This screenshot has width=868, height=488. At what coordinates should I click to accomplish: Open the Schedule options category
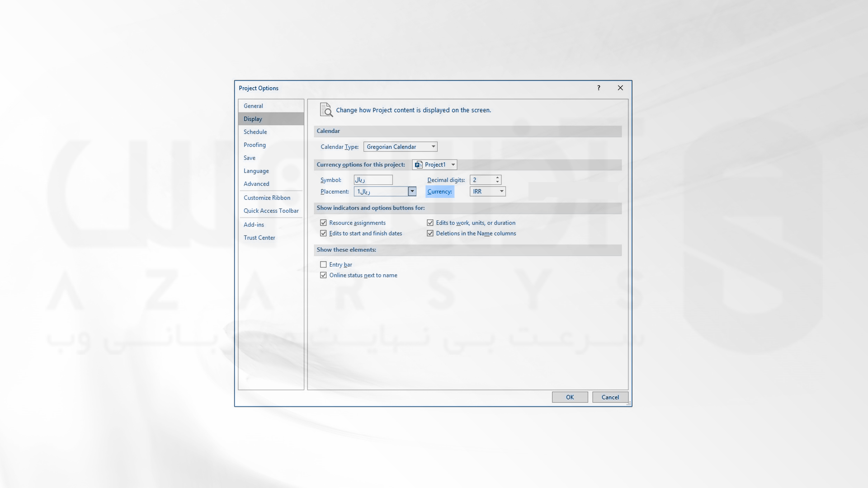tap(271, 132)
